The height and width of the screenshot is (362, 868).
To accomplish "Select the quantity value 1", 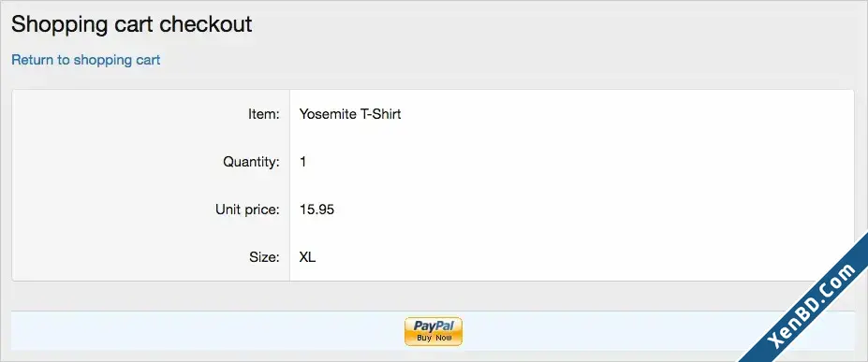I will [x=302, y=162].
